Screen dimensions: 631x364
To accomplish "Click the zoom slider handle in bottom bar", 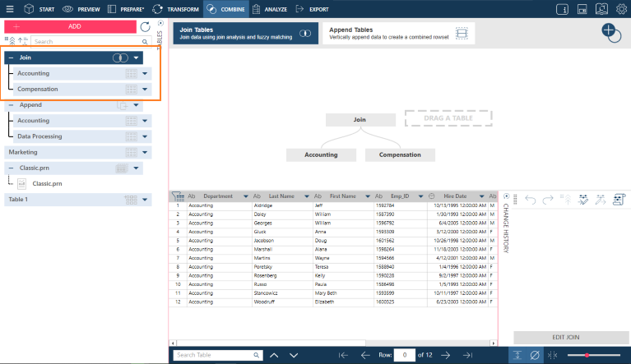I will click(587, 355).
